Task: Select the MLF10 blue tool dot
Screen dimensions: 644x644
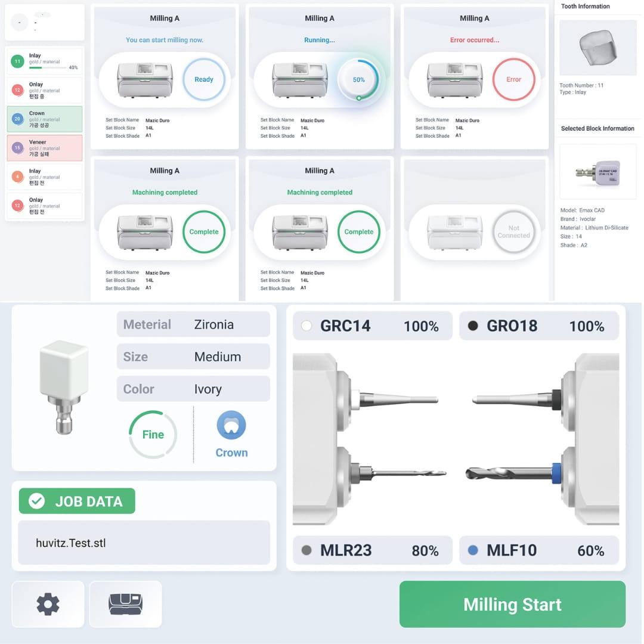Action: click(473, 550)
